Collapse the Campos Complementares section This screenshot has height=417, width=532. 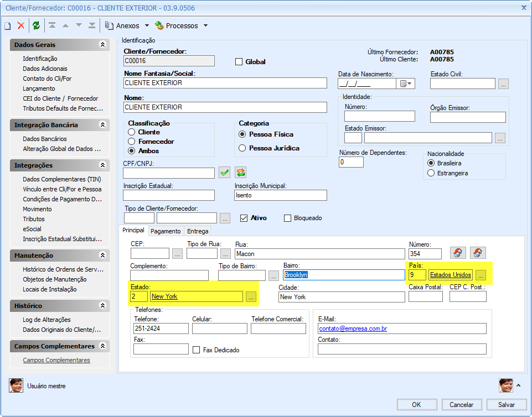coord(102,346)
